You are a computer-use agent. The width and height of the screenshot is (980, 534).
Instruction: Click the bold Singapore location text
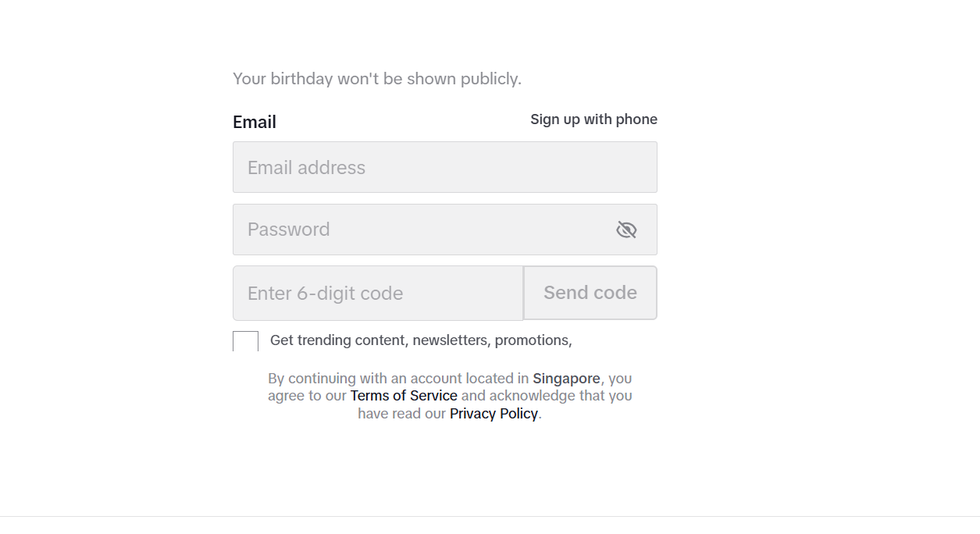(566, 379)
